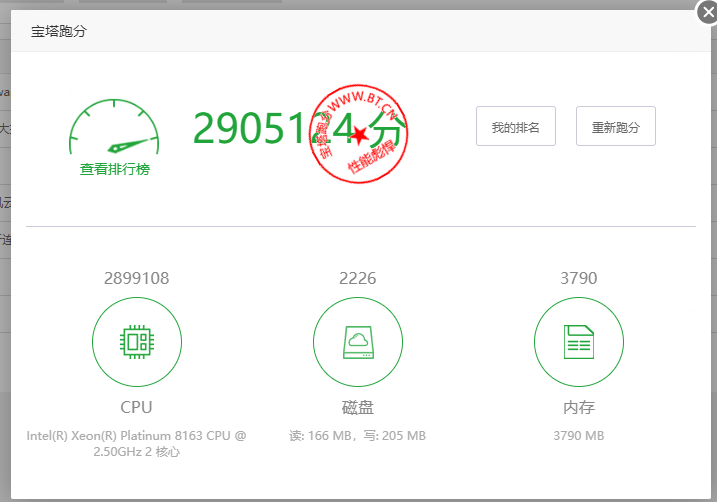
Task: Select the CPU score 2899108
Action: [x=137, y=278]
